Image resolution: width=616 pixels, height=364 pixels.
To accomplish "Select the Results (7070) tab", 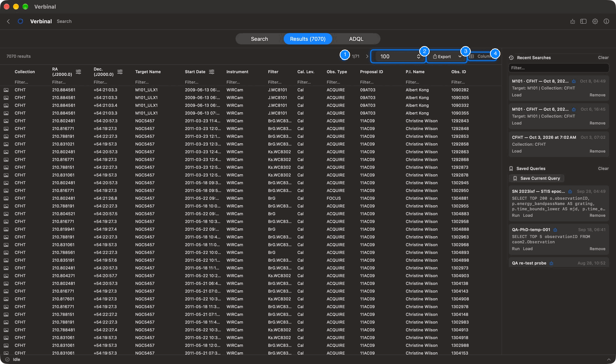I will click(x=308, y=39).
